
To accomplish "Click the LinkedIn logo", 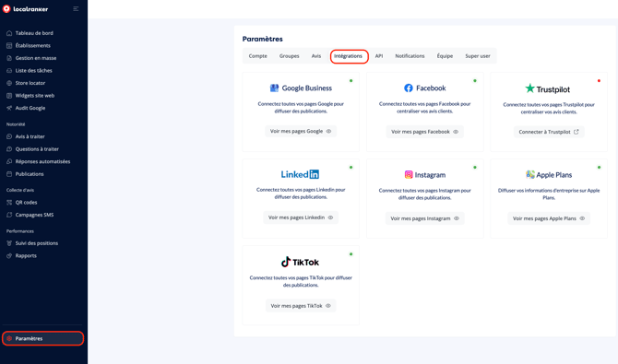I will click(x=300, y=174).
